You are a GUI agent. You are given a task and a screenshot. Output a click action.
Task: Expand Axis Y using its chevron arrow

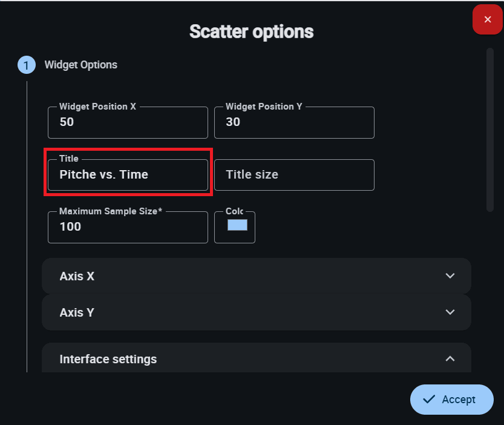point(450,312)
